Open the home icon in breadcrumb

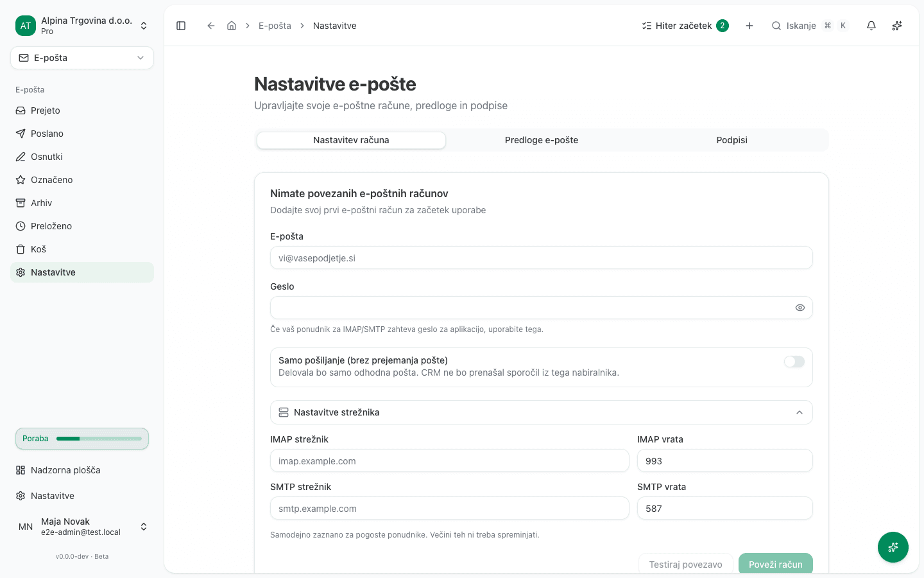click(232, 26)
